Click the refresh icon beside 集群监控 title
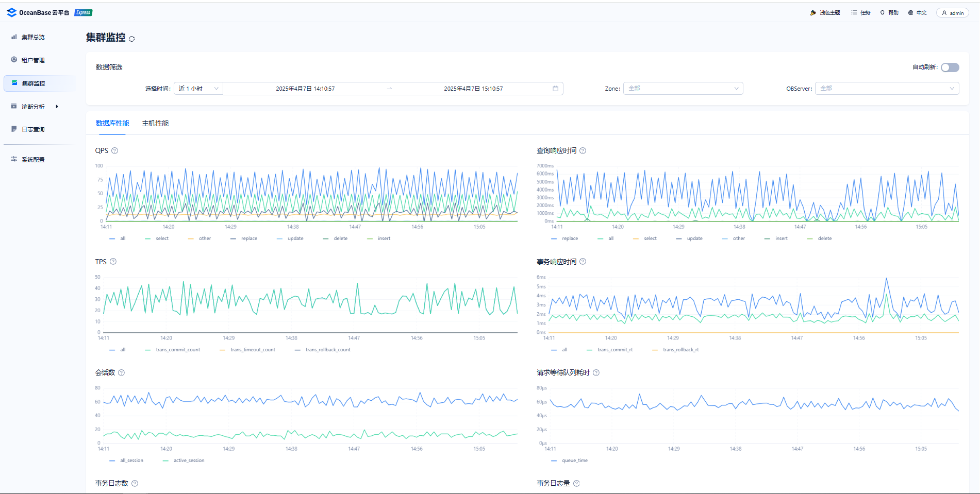The image size is (980, 494). point(132,39)
